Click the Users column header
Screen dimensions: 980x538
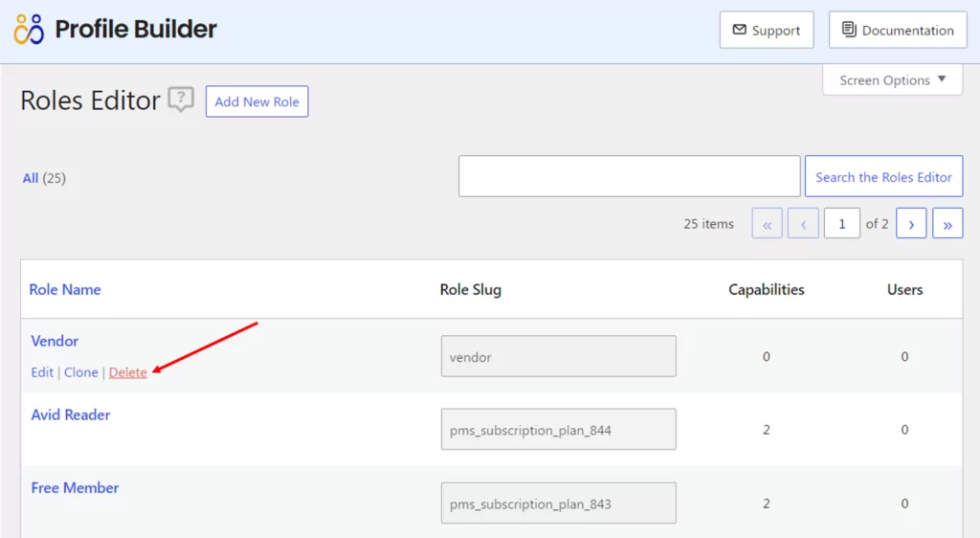[905, 290]
